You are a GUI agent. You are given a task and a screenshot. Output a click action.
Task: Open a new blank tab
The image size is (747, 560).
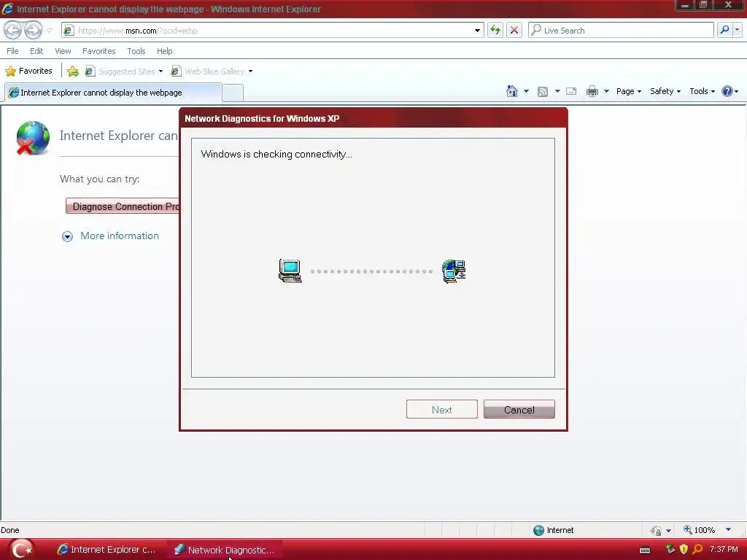pos(233,93)
